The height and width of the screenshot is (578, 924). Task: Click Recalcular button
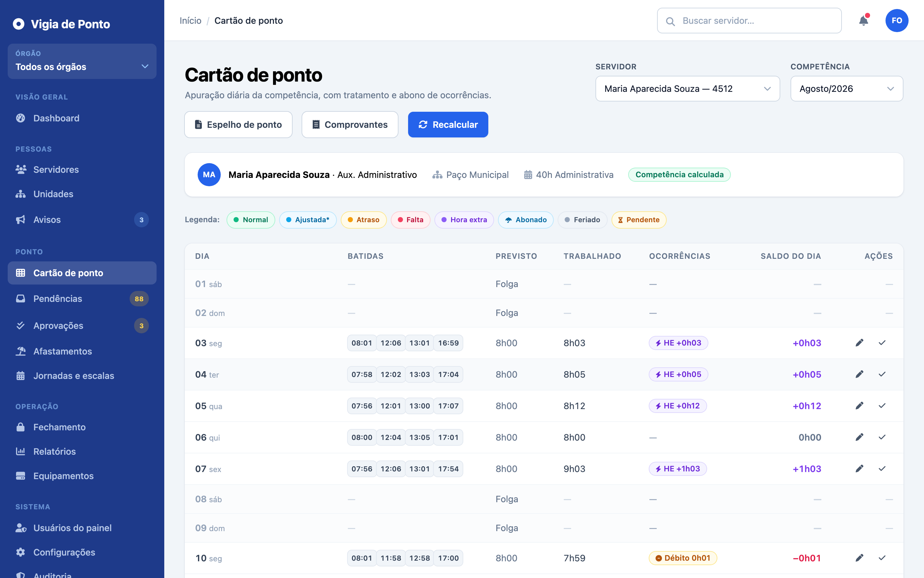(x=448, y=125)
